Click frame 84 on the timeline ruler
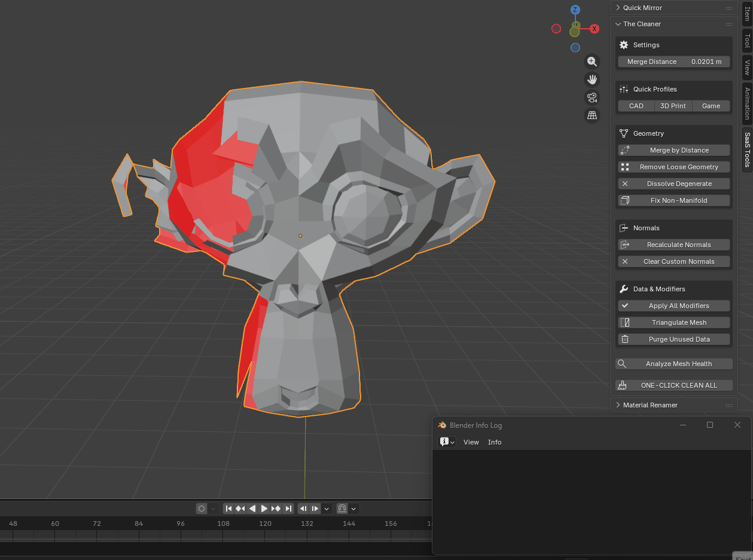 [139, 524]
